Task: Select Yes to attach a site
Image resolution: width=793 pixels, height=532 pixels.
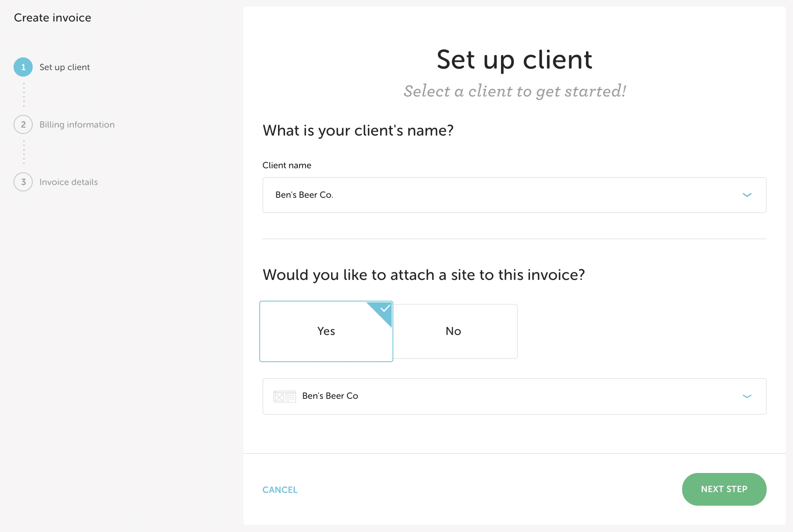Action: (x=326, y=331)
